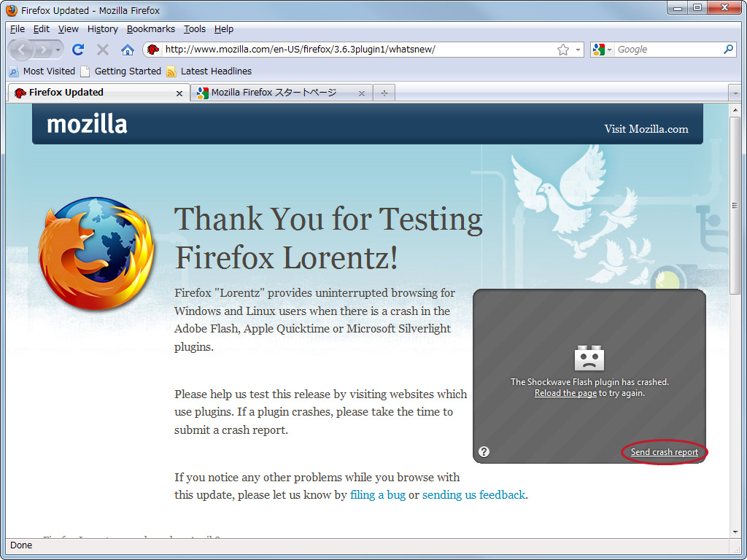This screenshot has height=560, width=747.
Task: Bookmark this page via the star icon
Action: point(562,49)
